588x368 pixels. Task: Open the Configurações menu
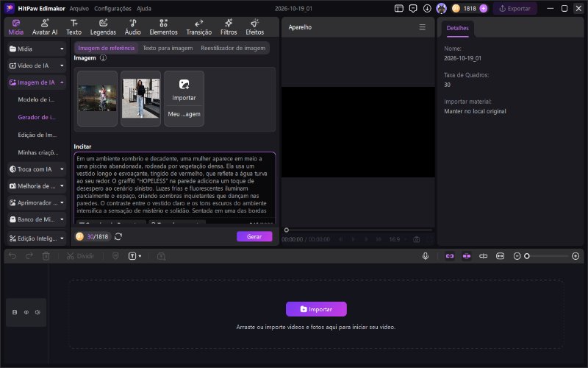tap(112, 8)
